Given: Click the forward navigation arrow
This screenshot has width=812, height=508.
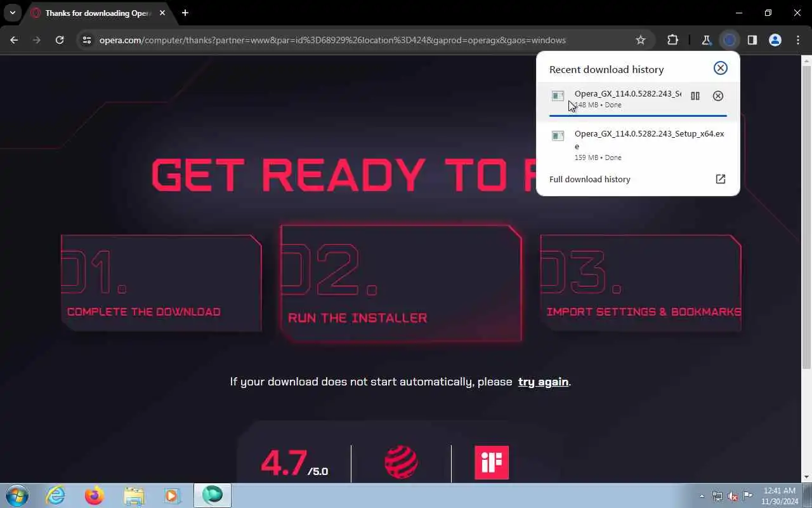Looking at the screenshot, I should tap(37, 40).
